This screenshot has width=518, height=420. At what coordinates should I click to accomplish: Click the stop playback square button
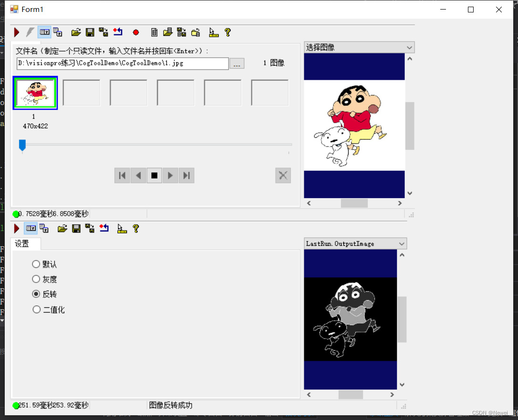coord(154,175)
